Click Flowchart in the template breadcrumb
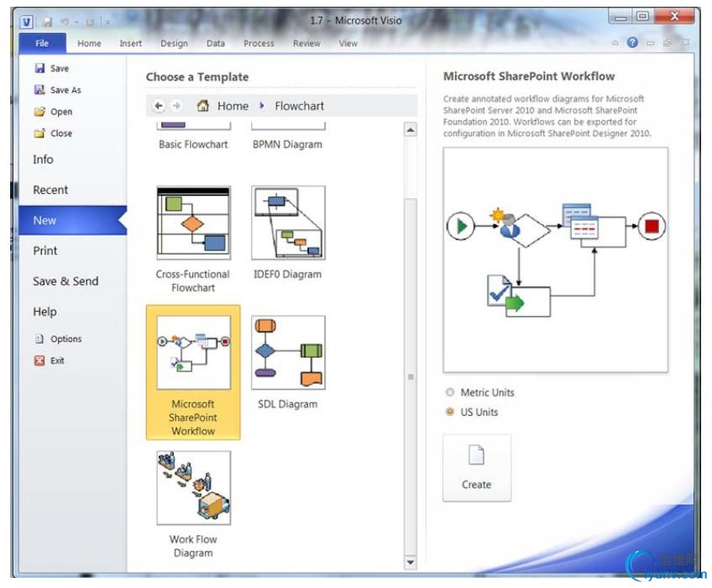Image resolution: width=712 pixels, height=588 pixels. (x=299, y=106)
